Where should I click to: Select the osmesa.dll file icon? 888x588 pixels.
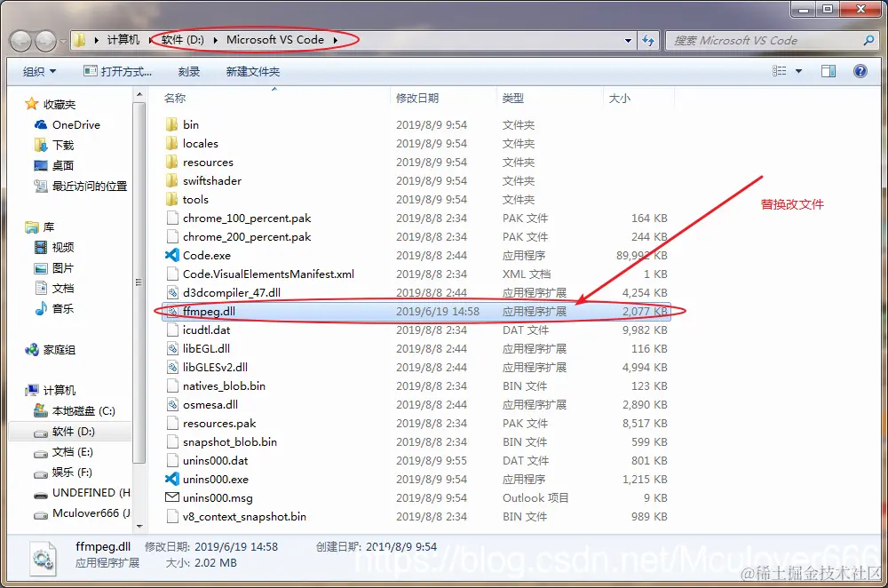tap(172, 404)
